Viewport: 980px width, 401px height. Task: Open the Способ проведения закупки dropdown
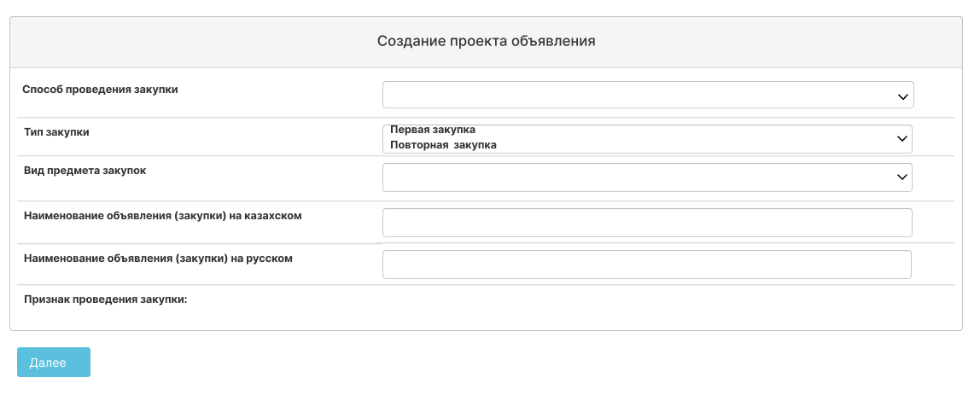coord(648,95)
